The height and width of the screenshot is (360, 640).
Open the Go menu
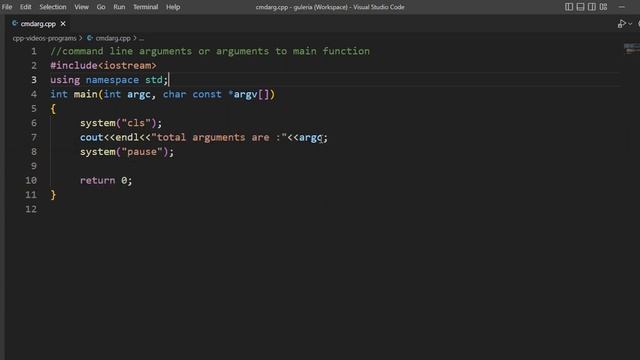coord(101,7)
